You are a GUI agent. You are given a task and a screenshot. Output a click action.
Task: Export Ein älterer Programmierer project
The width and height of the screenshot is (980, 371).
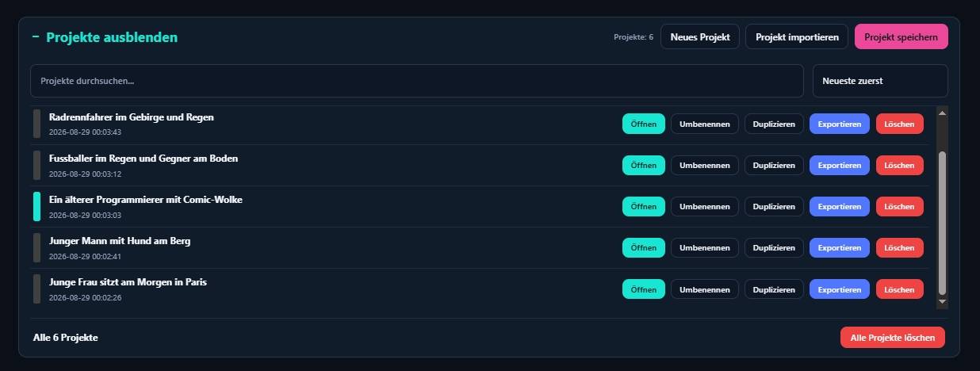coord(840,206)
